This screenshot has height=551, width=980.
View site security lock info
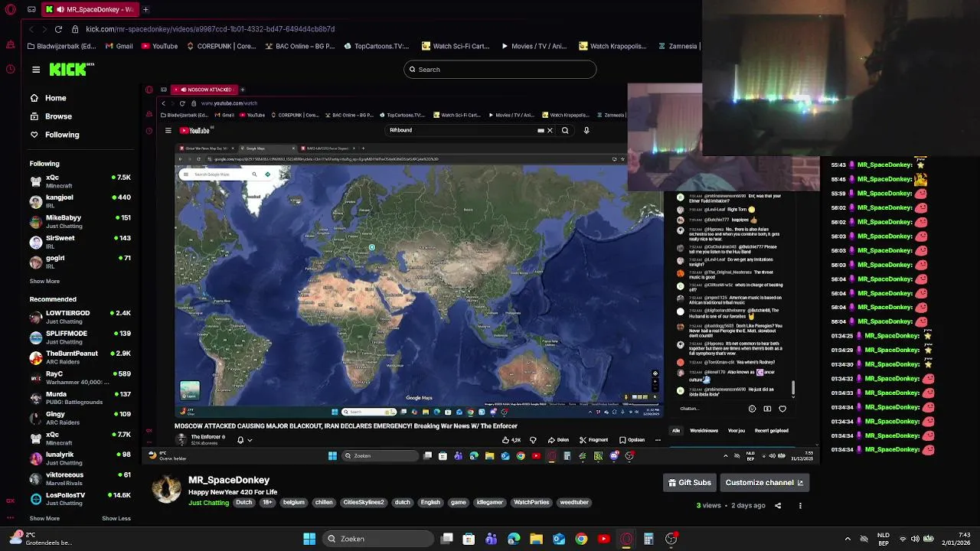click(x=75, y=29)
